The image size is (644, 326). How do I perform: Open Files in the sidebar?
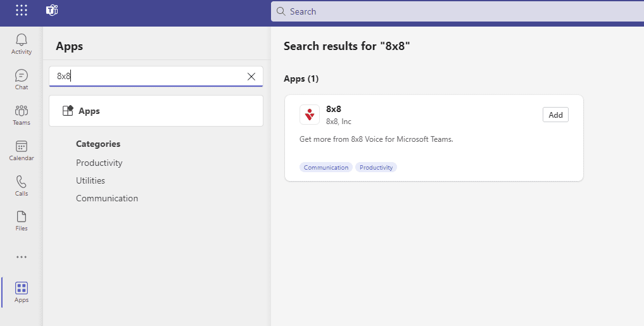coord(22,221)
